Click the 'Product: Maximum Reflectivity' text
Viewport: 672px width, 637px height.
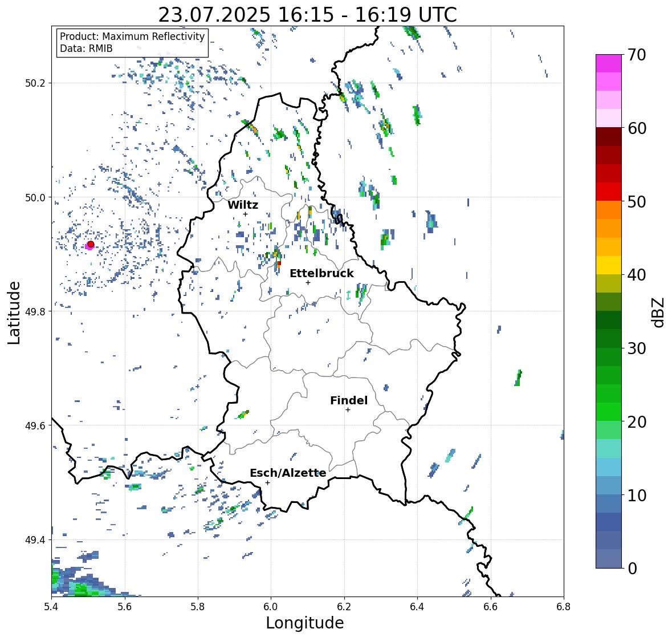tap(132, 36)
